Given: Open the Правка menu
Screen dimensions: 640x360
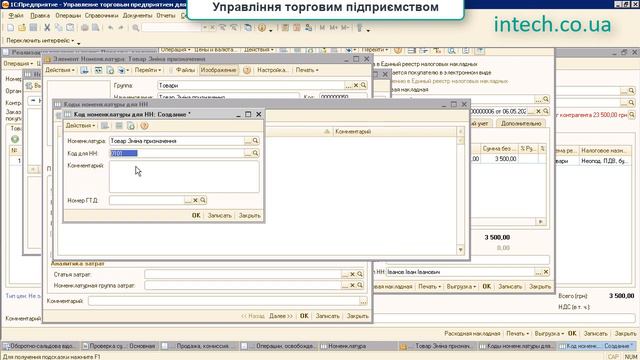Looking at the screenshot, I should pyautogui.click(x=40, y=16).
